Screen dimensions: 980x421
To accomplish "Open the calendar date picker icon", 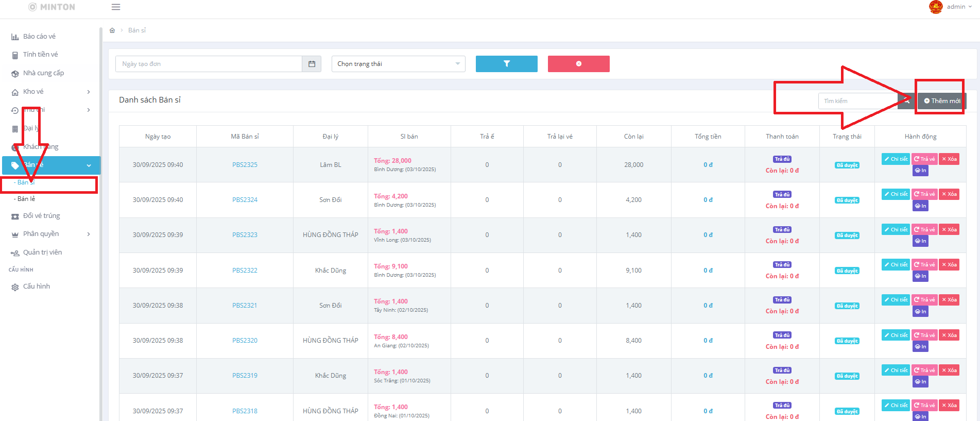I will pyautogui.click(x=312, y=64).
